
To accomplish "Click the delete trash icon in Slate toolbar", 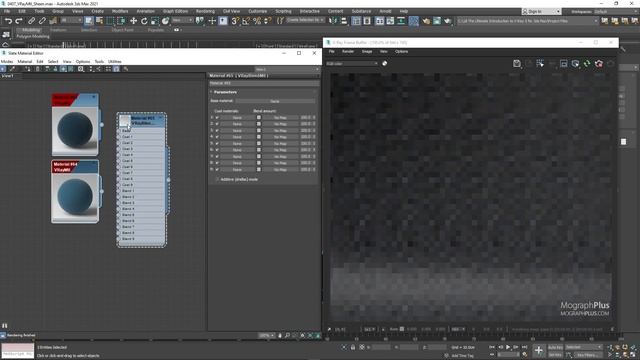I will click(x=38, y=69).
